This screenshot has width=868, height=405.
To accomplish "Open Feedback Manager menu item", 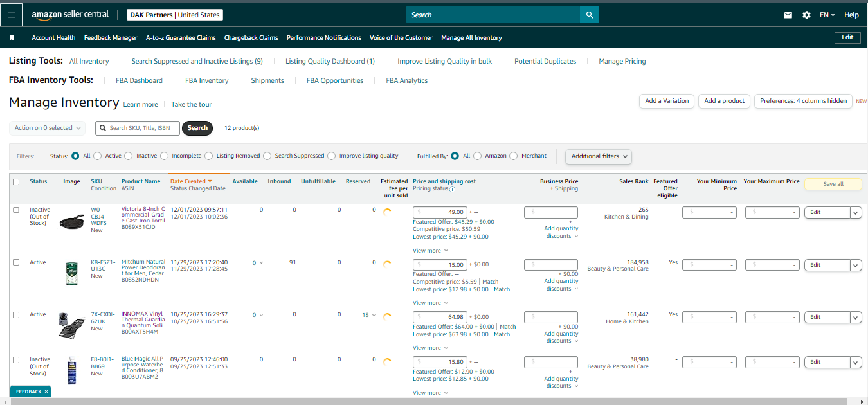I will pos(111,38).
